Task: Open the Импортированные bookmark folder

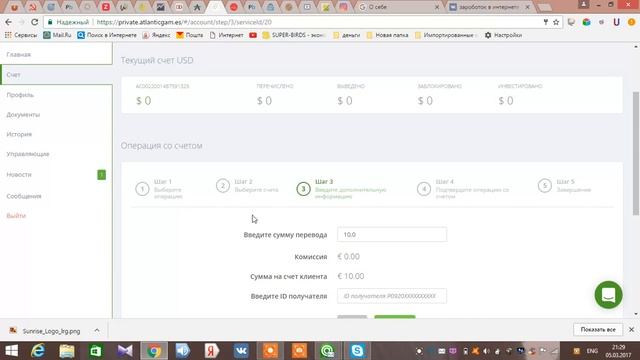Action: (446, 35)
